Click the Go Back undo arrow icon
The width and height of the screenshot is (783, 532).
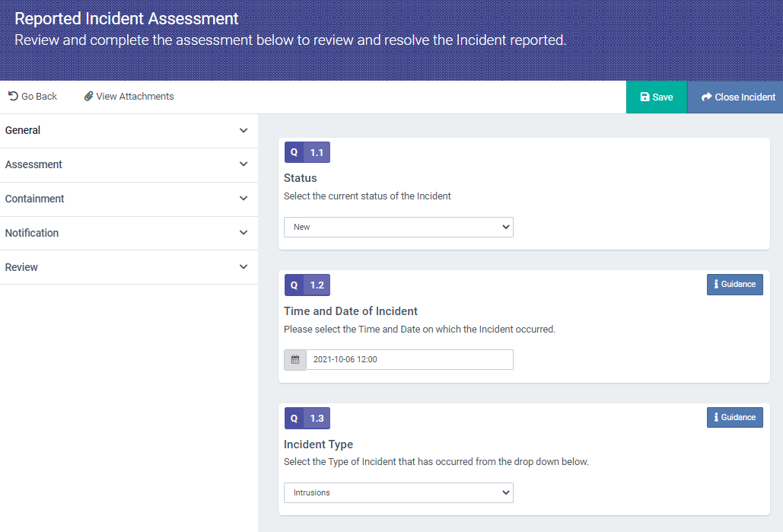(x=13, y=96)
